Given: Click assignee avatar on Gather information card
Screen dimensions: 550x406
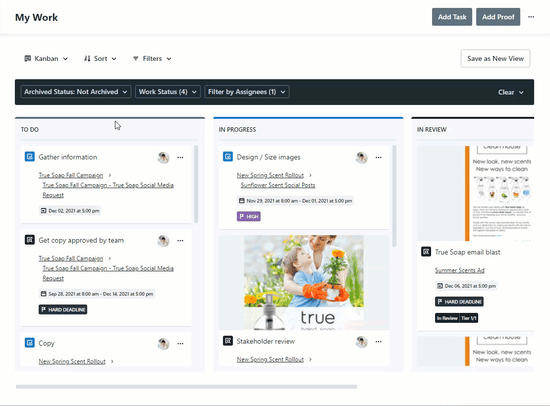Looking at the screenshot, I should (163, 158).
